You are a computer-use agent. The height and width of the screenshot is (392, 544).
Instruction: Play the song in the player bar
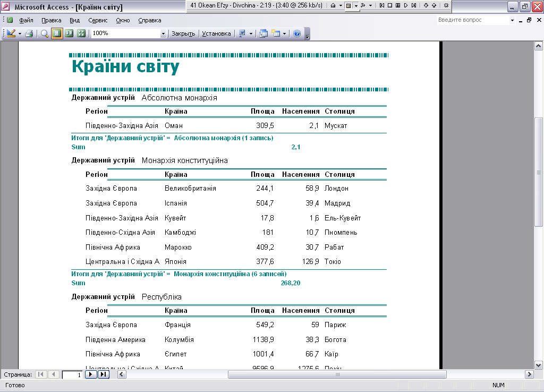406,5
